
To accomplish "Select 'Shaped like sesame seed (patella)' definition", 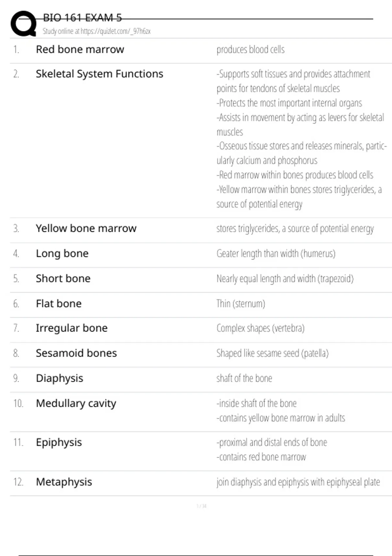I will tap(272, 353).
